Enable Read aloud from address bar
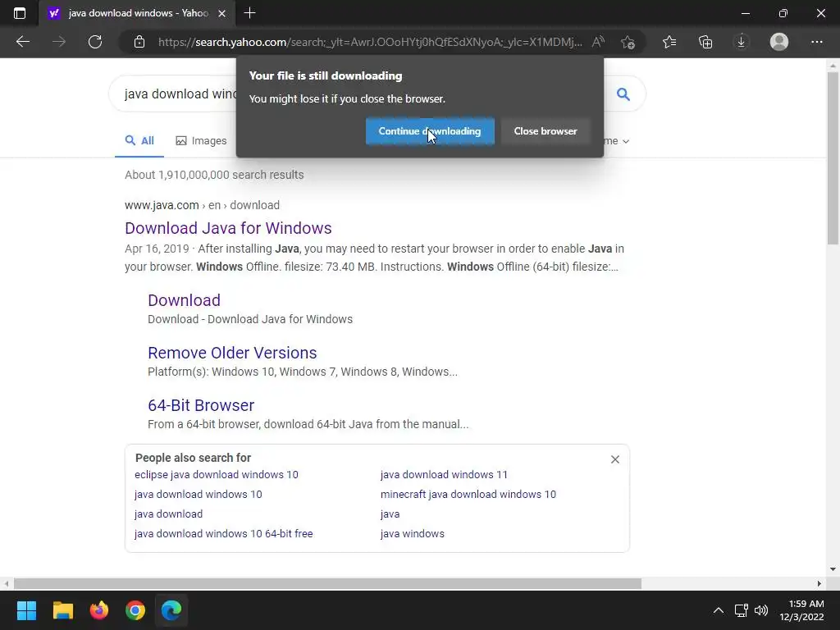Screen dimensions: 840x630 (x=598, y=42)
